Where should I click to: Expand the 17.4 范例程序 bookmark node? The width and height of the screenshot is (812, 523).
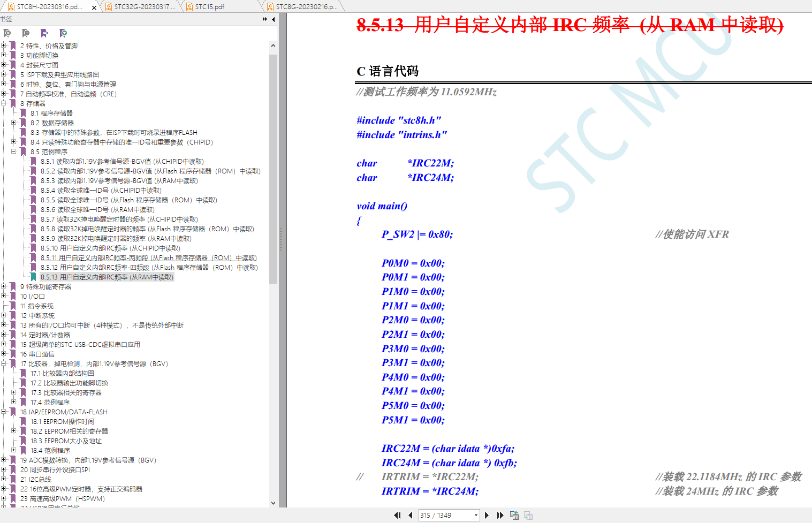click(x=14, y=401)
